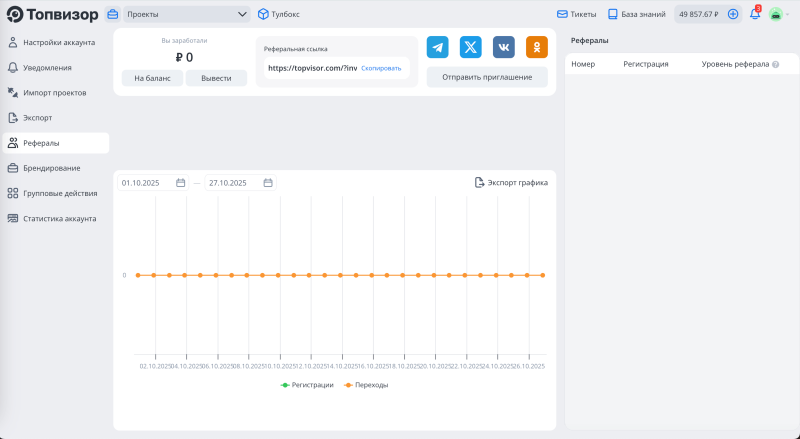
Task: Open the user avatar account menu
Action: pyautogui.click(x=777, y=14)
